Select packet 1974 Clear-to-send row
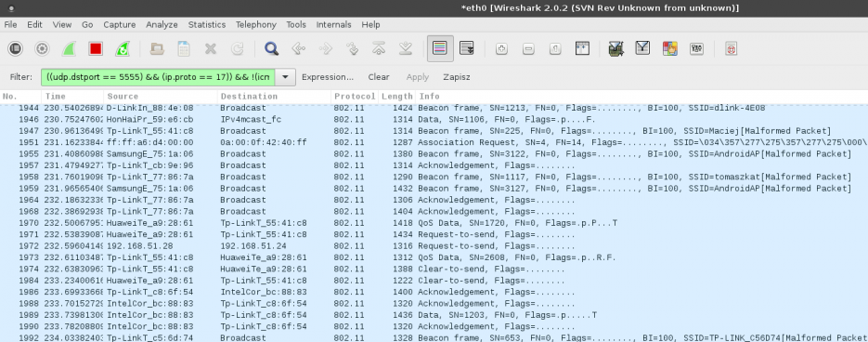 pyautogui.click(x=434, y=269)
